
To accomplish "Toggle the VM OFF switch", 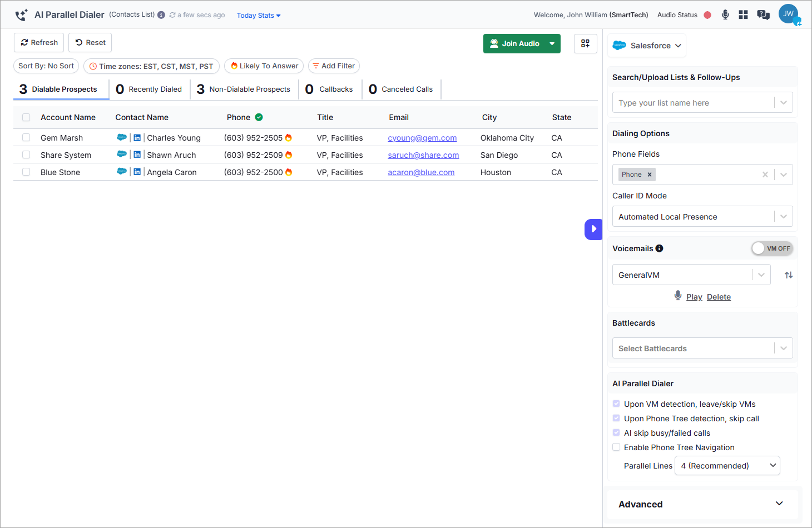I will 772,248.
